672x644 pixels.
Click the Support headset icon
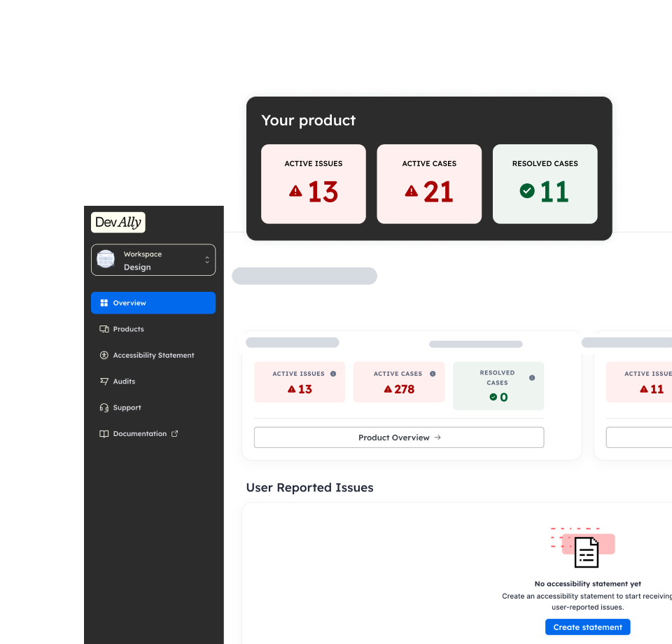pos(104,407)
